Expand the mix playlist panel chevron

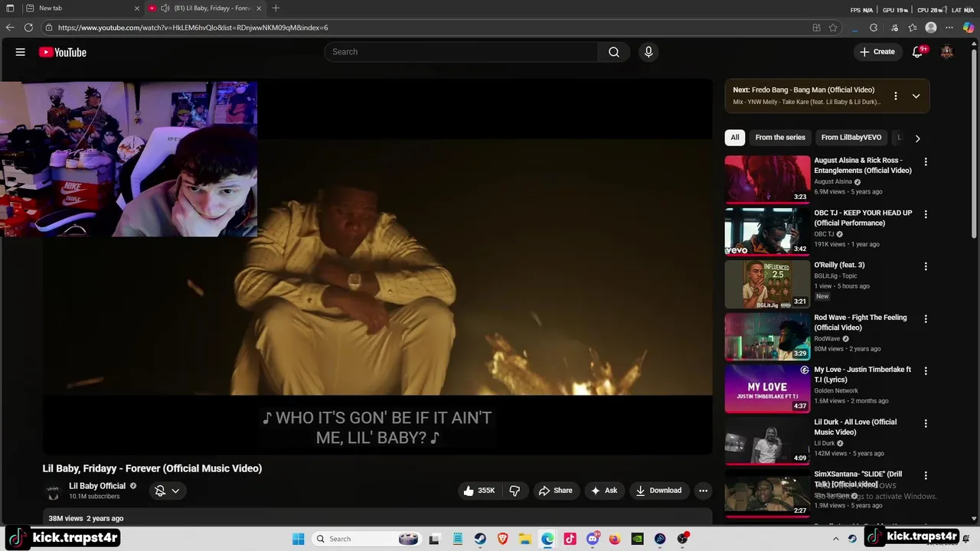tap(916, 96)
